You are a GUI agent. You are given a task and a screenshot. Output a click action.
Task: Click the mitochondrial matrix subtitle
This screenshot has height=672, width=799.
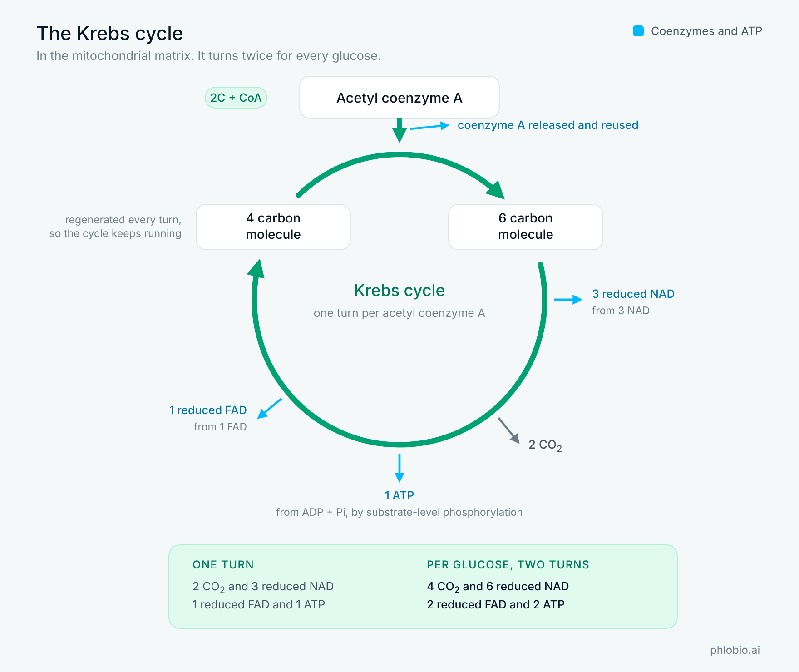pyautogui.click(x=209, y=56)
